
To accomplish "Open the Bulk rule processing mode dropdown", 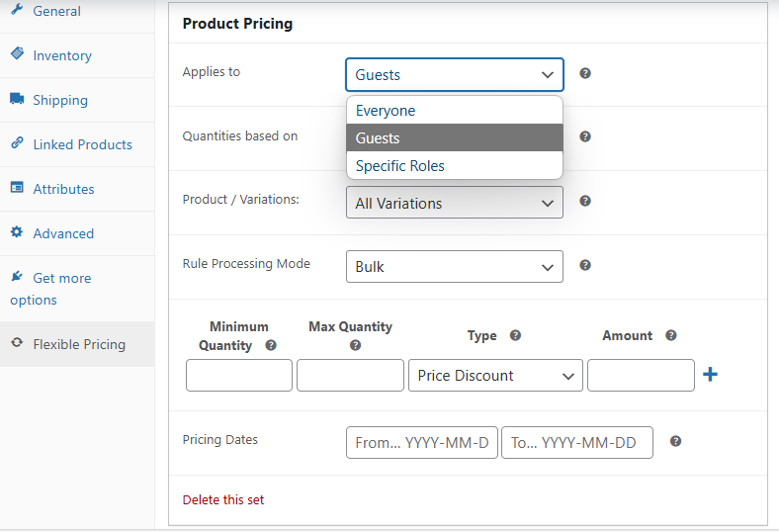I will (x=455, y=267).
